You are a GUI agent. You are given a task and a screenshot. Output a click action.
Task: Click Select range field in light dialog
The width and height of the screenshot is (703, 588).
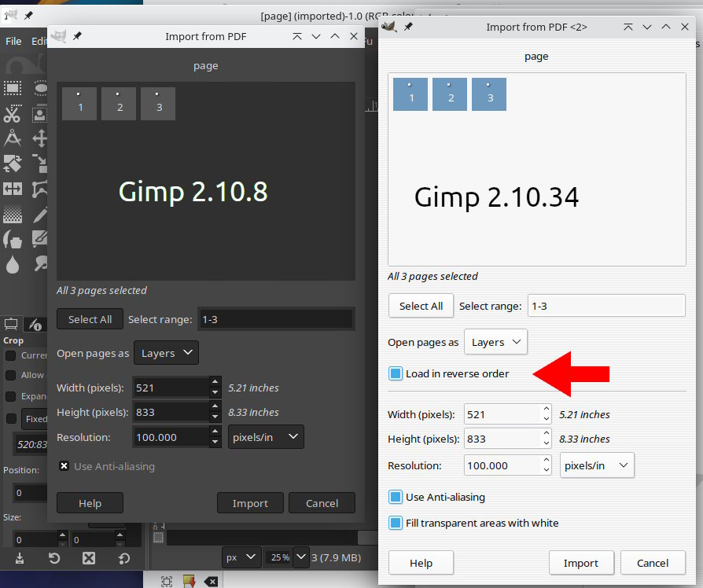tap(606, 306)
